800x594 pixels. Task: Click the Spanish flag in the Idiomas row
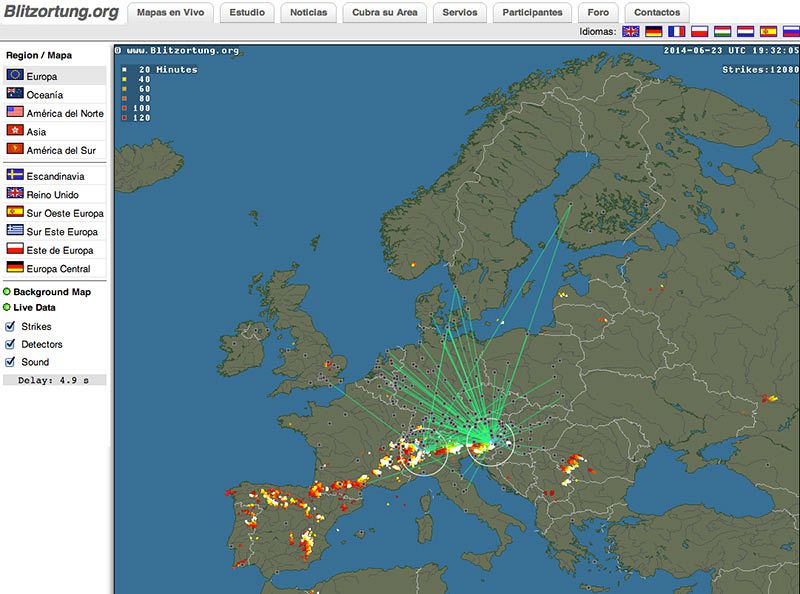(769, 32)
